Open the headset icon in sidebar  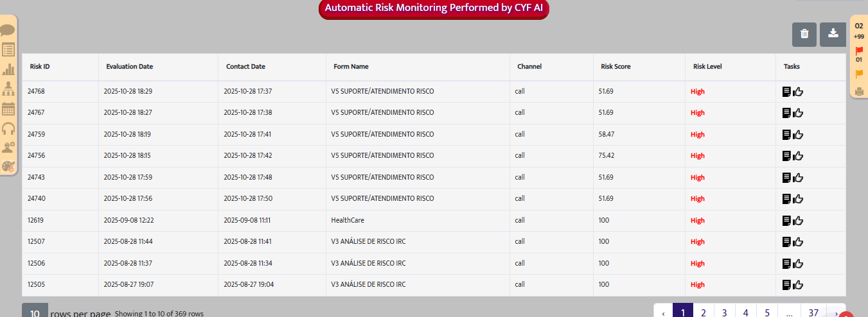click(x=8, y=128)
